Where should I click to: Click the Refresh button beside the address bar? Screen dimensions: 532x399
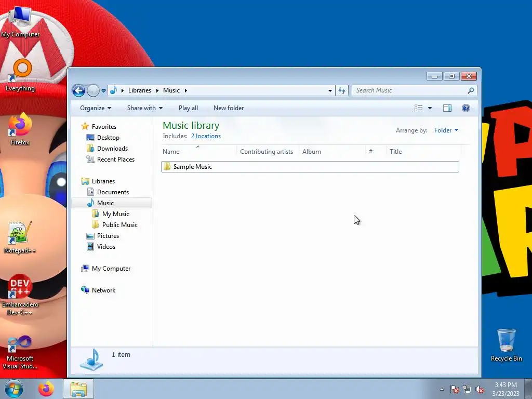(342, 90)
